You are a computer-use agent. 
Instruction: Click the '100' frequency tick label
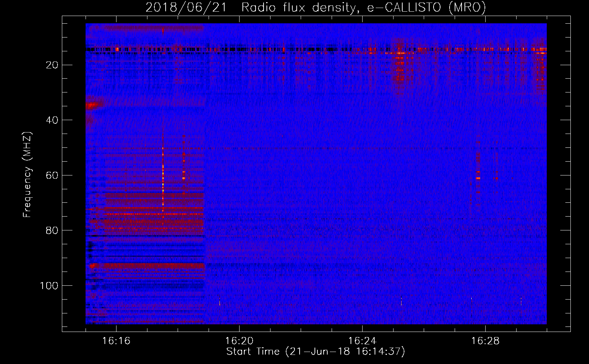(x=49, y=286)
